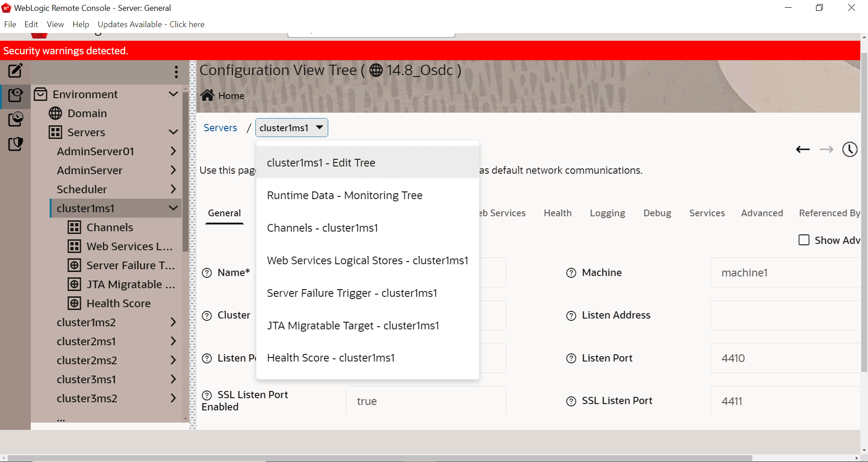Click Updates Available - Click here
This screenshot has width=868, height=462.
tap(151, 24)
